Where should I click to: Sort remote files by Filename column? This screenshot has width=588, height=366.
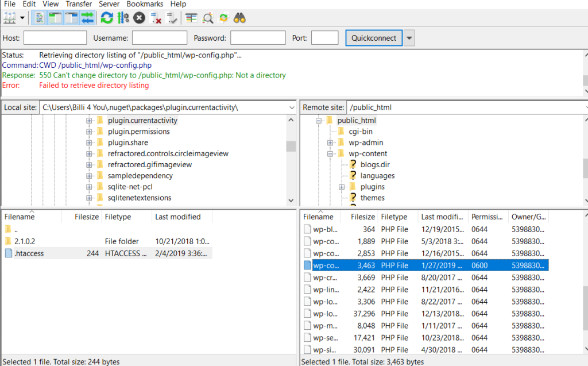(x=321, y=217)
